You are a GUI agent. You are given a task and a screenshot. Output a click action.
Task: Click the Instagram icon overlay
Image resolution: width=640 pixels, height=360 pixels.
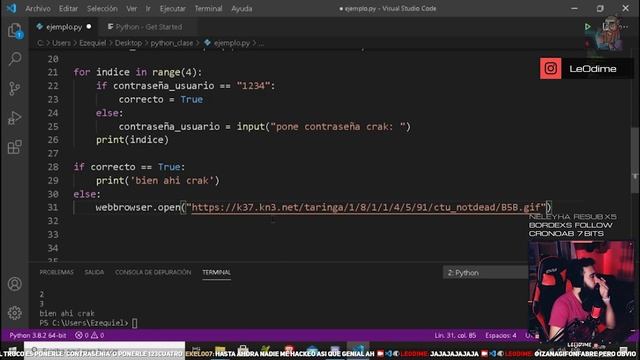pyautogui.click(x=550, y=69)
